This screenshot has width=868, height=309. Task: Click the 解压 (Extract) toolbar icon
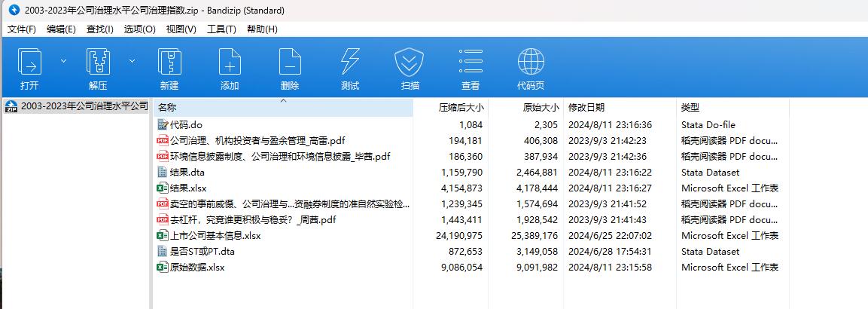tap(98, 61)
